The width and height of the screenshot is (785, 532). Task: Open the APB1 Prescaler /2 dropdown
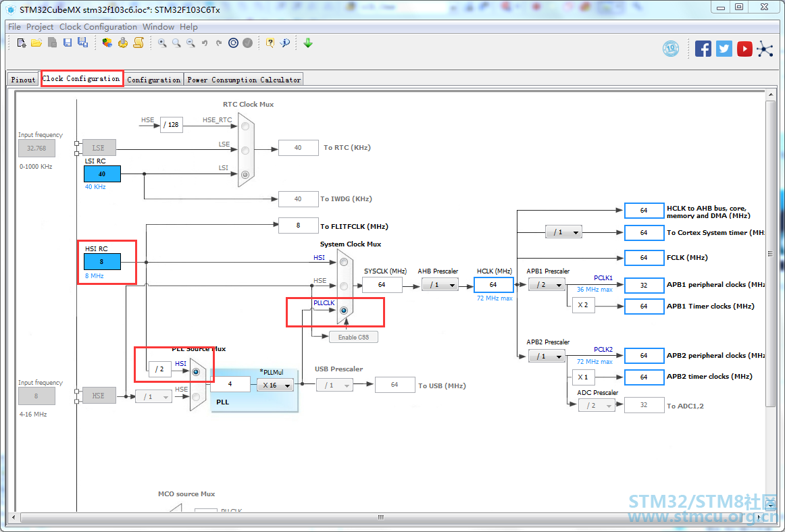coord(547,285)
